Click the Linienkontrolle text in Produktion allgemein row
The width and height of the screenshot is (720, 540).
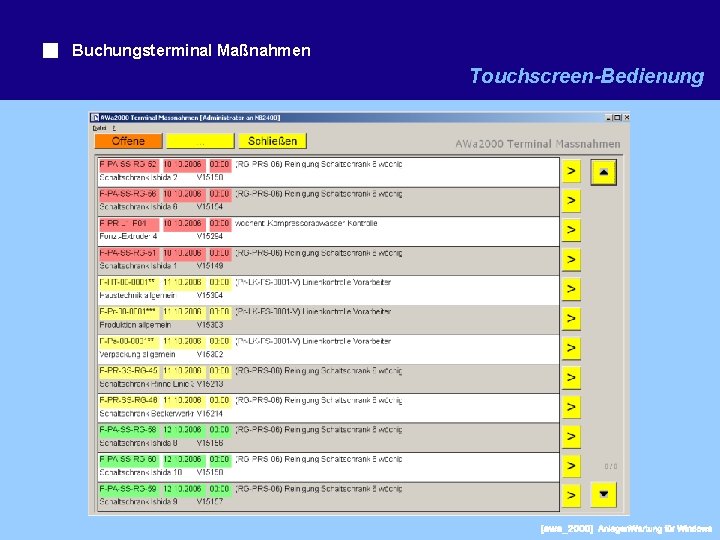coord(313,312)
